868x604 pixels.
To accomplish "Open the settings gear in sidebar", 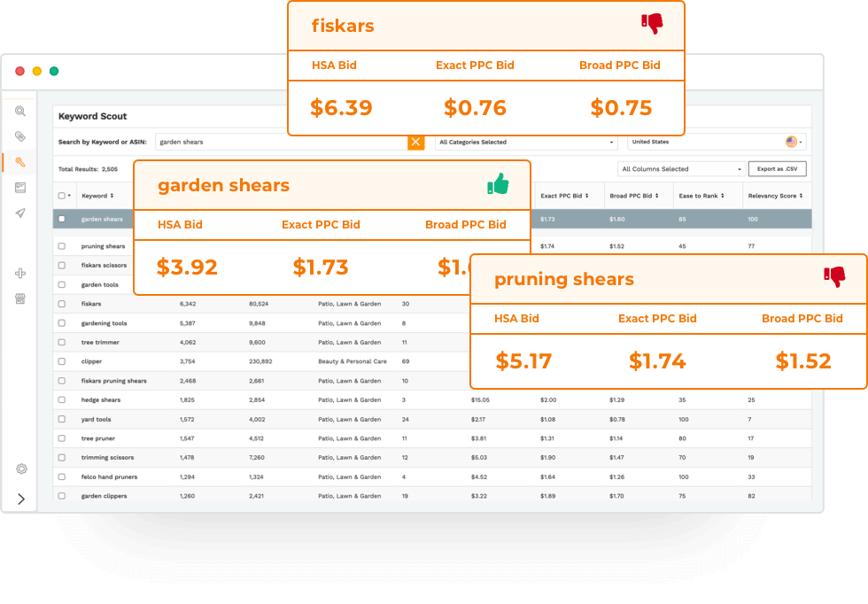I will click(21, 468).
